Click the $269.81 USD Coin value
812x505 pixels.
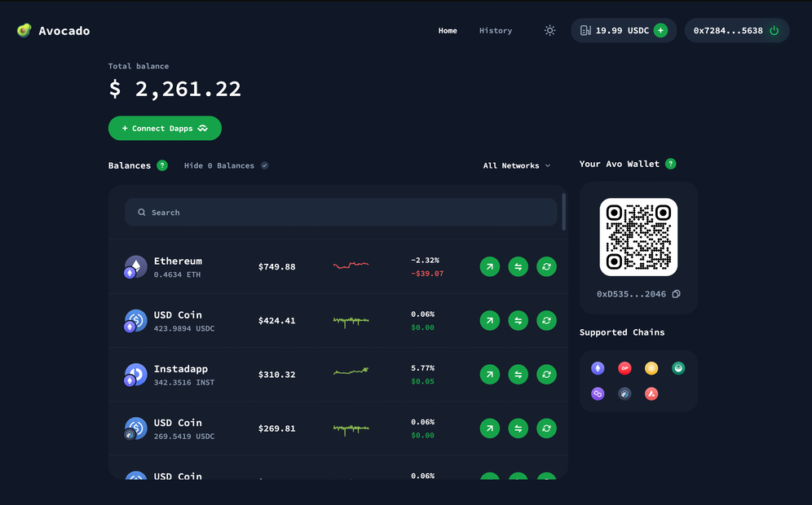pyautogui.click(x=277, y=428)
